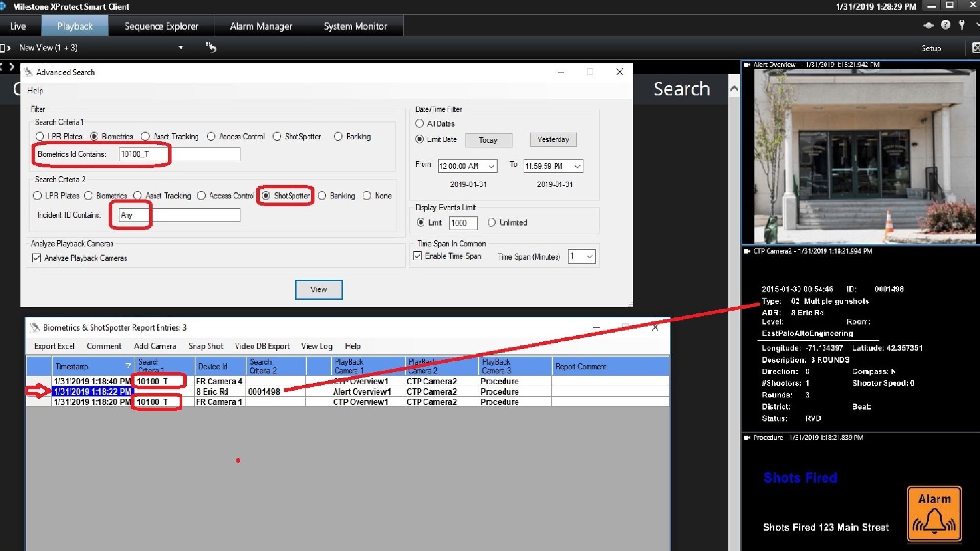Click the Report Comment column header

click(x=610, y=366)
